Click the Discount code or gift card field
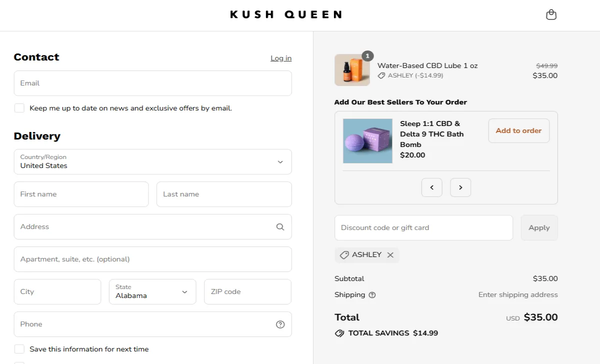The width and height of the screenshot is (600, 364). (x=423, y=227)
